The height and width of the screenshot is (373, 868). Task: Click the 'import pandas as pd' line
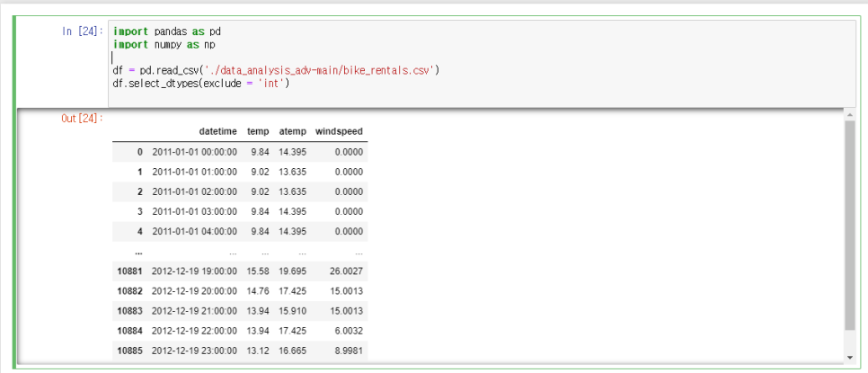pyautogui.click(x=166, y=31)
